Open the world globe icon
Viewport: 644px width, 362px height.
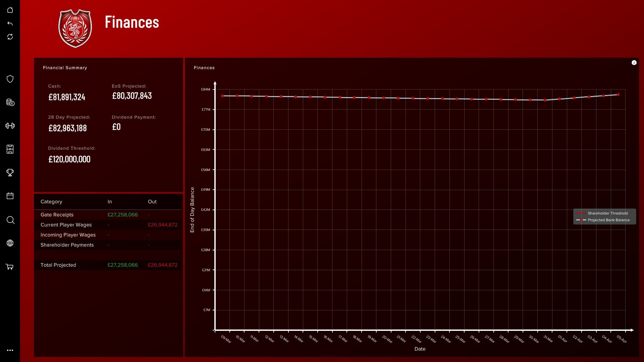pos(10,243)
